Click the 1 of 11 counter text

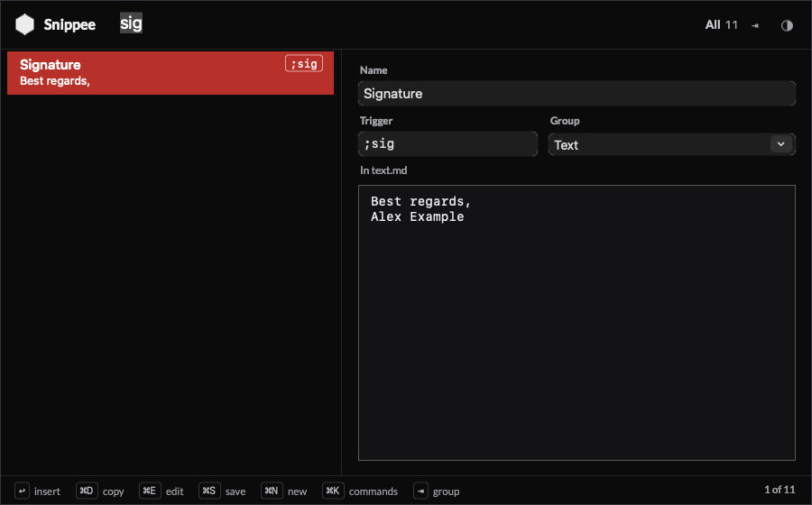coord(780,490)
